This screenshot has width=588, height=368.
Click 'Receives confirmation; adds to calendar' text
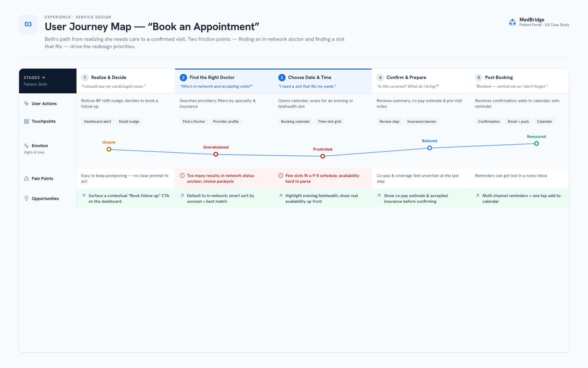[x=517, y=103]
